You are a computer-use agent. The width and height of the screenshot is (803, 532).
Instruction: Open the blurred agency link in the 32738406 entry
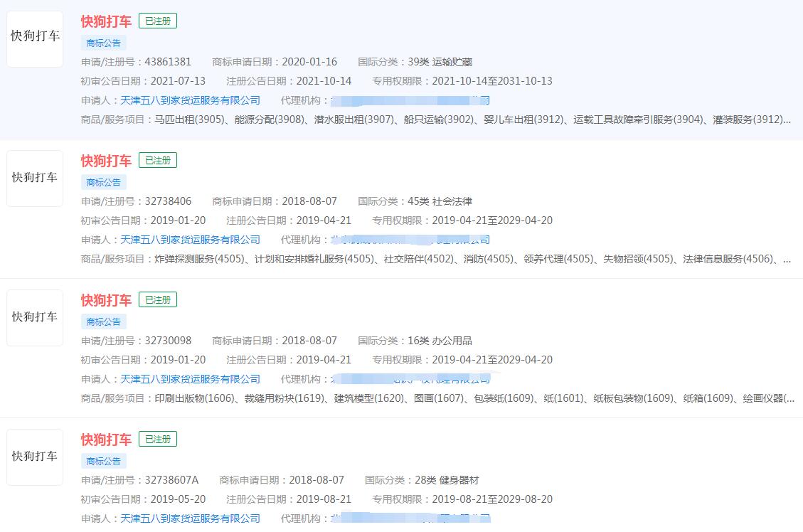click(410, 240)
